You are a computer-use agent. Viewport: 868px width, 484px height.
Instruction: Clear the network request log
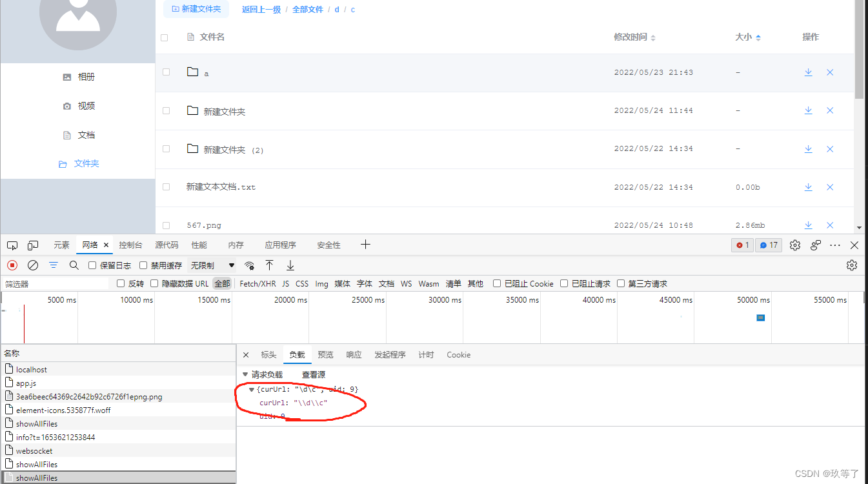tap(33, 265)
